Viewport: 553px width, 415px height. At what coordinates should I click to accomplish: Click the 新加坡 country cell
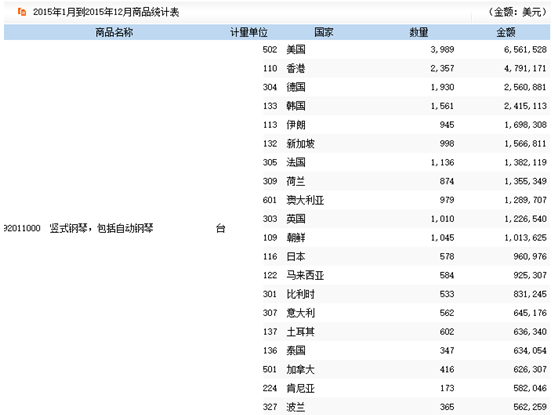pos(300,144)
